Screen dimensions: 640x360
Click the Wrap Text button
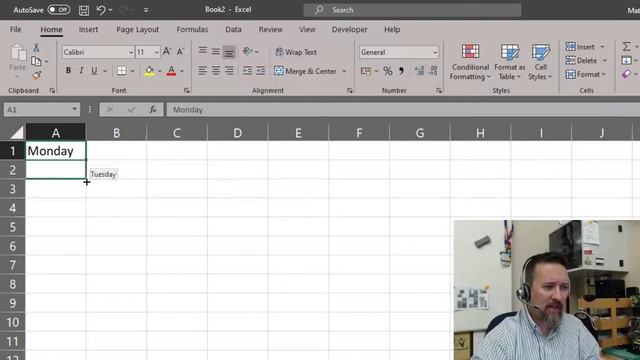click(296, 52)
